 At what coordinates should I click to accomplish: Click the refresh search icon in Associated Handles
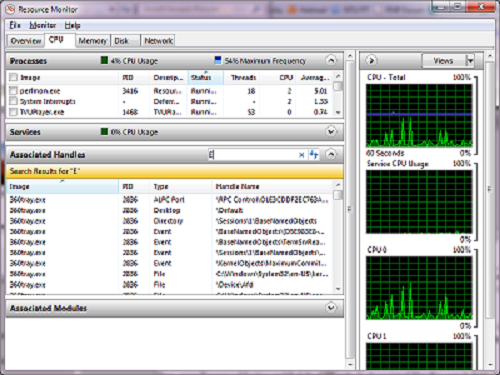(x=314, y=154)
